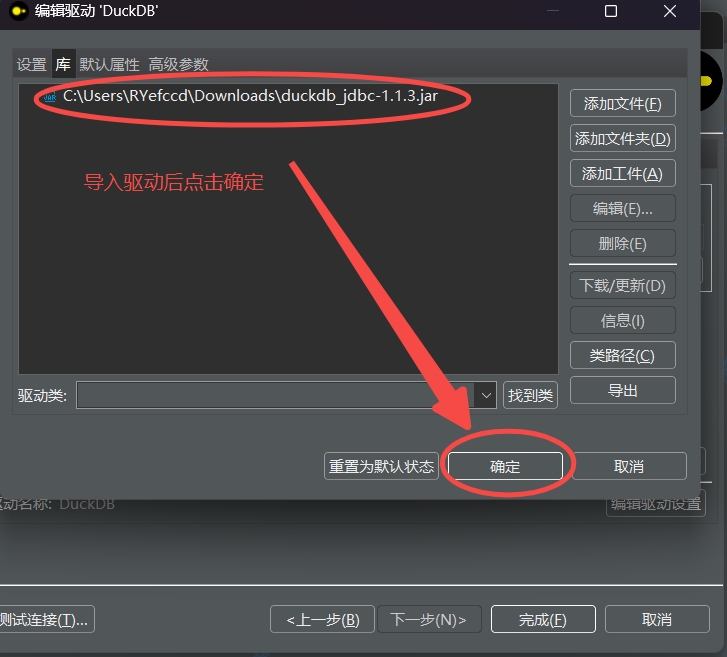Cancel the edit driver dialog
This screenshot has width=727, height=657.
[x=629, y=466]
